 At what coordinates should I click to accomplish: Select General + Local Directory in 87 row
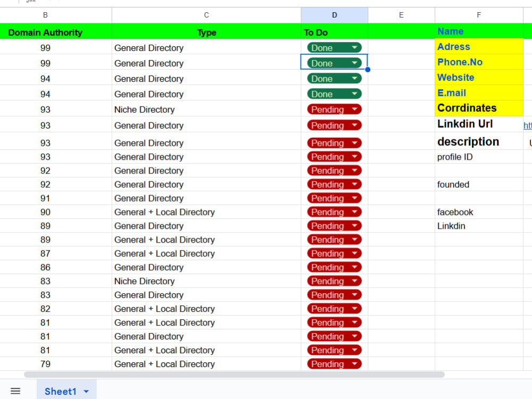[x=206, y=253]
